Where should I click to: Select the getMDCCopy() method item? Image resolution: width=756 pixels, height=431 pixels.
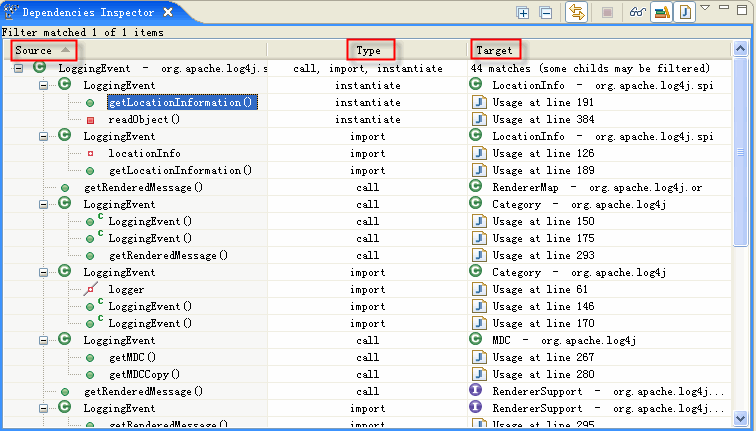click(144, 375)
